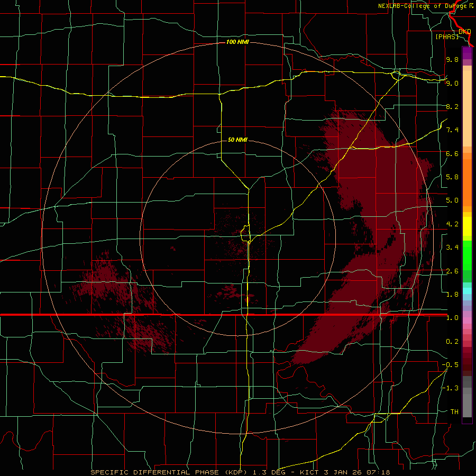Screen dimensions: 476x476
Task: Click the purple swatch atop the color bar
Action: point(467,53)
